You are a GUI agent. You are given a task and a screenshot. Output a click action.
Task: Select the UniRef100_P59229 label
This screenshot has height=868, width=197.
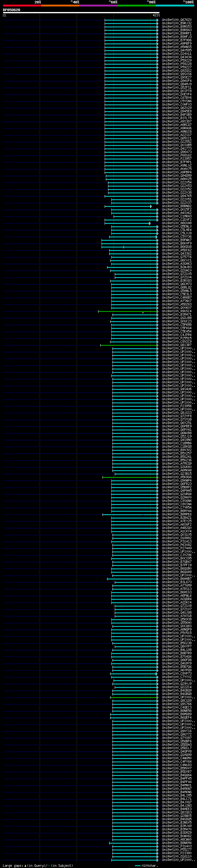pyautogui.click(x=176, y=60)
